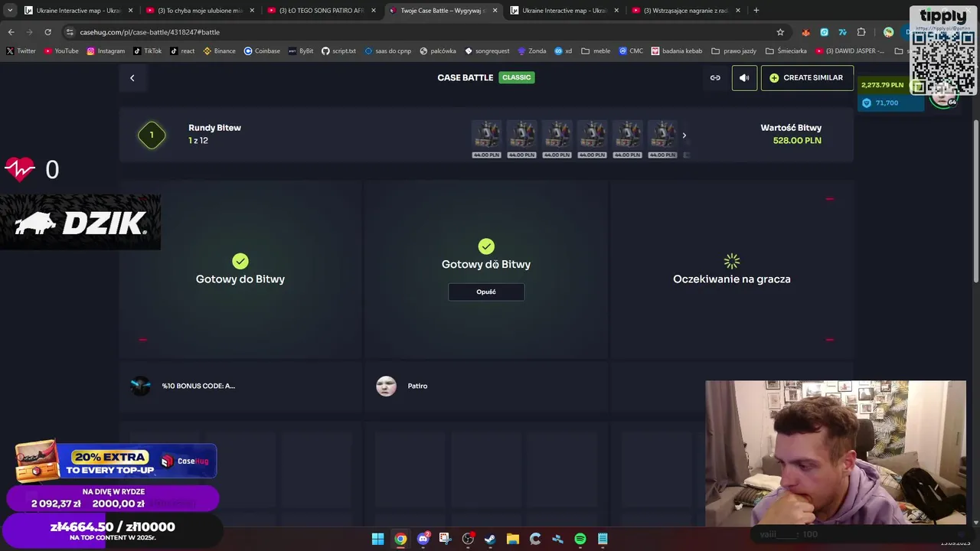Close the 'Twoje Case Battle' tab
The image size is (980, 551).
pos(495,11)
